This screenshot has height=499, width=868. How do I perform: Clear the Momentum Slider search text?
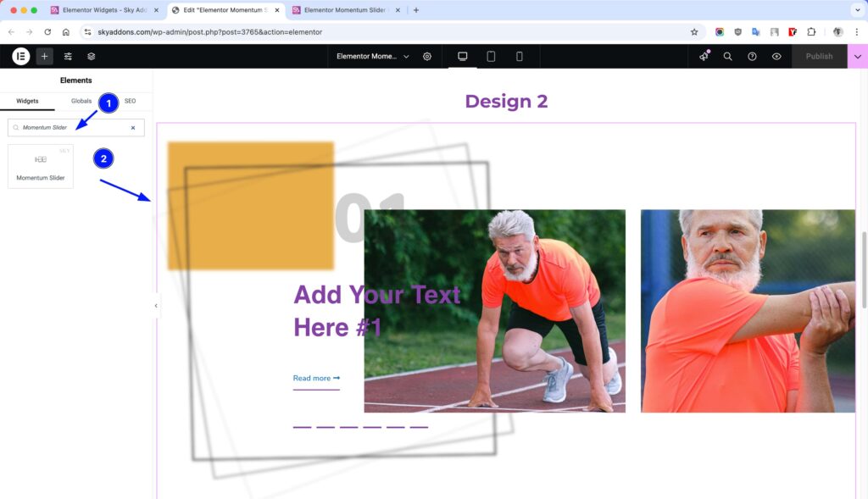pos(133,128)
